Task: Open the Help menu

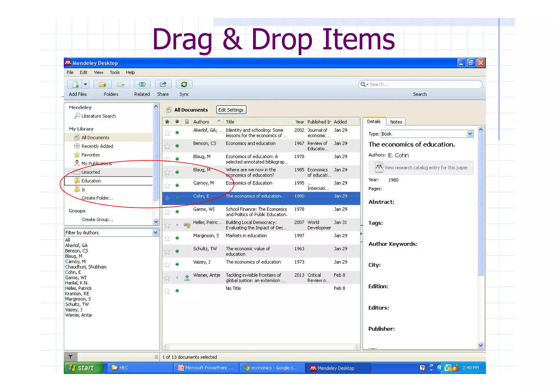Action: tap(130, 72)
